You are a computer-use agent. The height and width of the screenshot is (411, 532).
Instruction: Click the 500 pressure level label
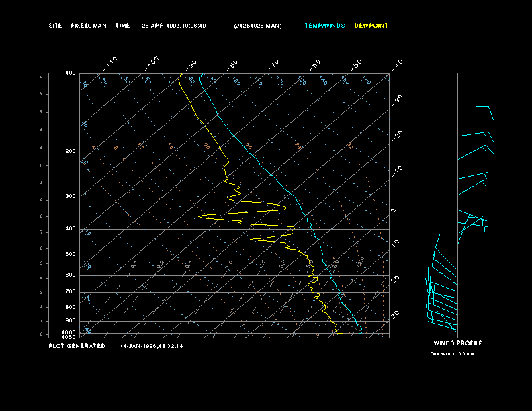click(71, 255)
